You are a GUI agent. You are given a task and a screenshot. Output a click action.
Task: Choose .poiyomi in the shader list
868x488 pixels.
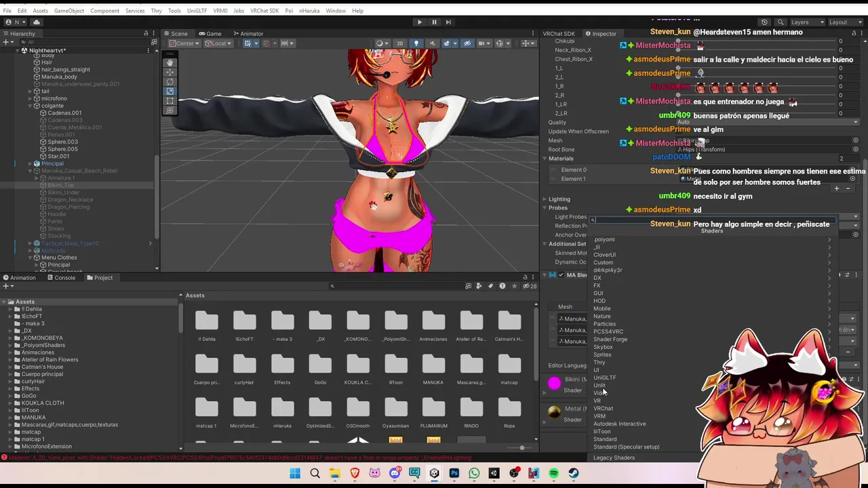[x=712, y=239]
